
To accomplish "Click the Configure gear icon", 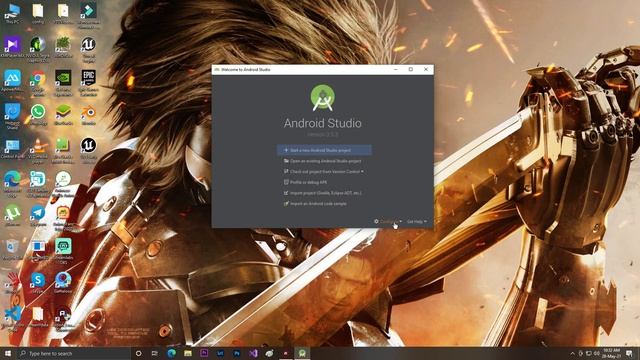I will tap(376, 221).
